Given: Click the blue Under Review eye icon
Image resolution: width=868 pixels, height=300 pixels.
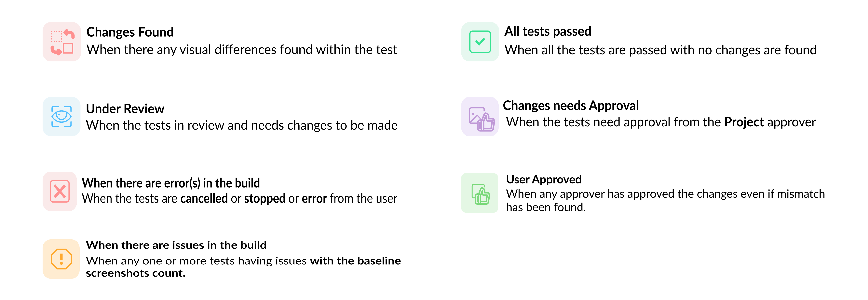Looking at the screenshot, I should [61, 117].
